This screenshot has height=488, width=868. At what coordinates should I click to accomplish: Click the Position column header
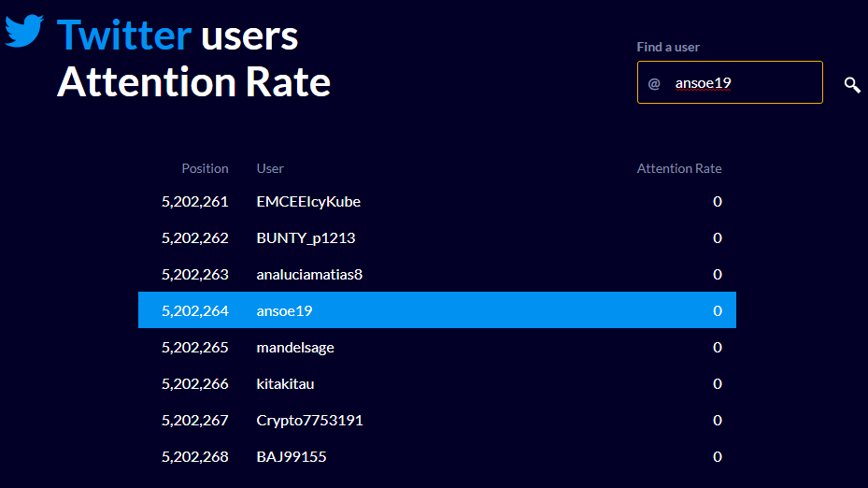[205, 168]
